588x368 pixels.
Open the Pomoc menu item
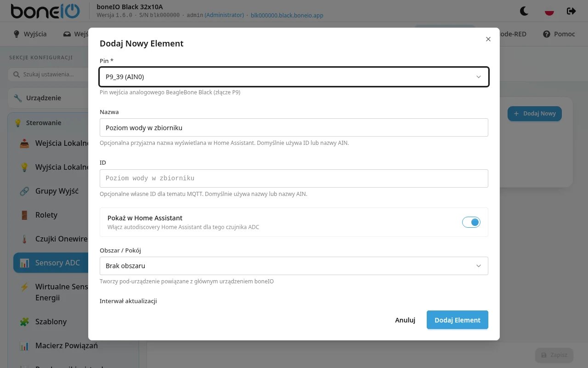coord(559,34)
